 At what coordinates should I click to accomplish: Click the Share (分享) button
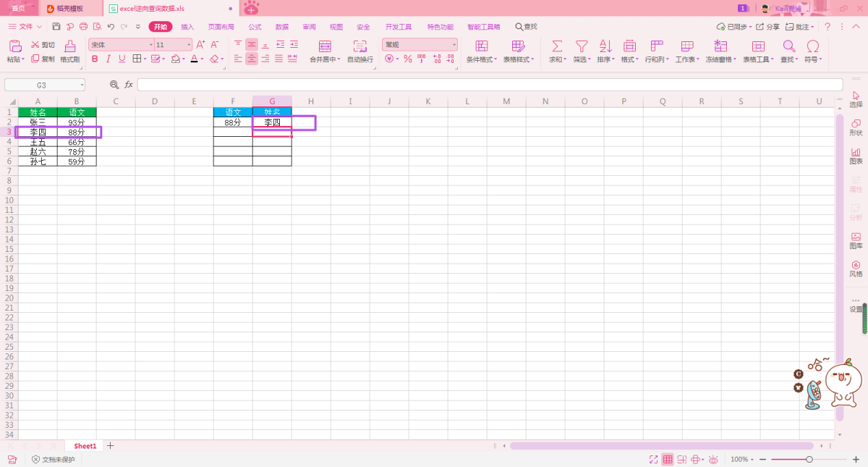[769, 27]
